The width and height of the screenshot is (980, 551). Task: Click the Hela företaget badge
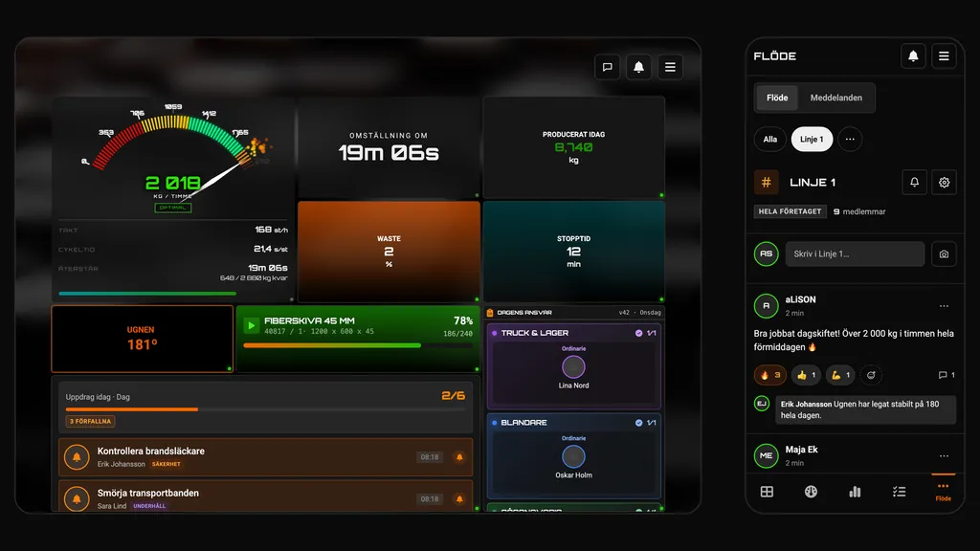coord(790,211)
